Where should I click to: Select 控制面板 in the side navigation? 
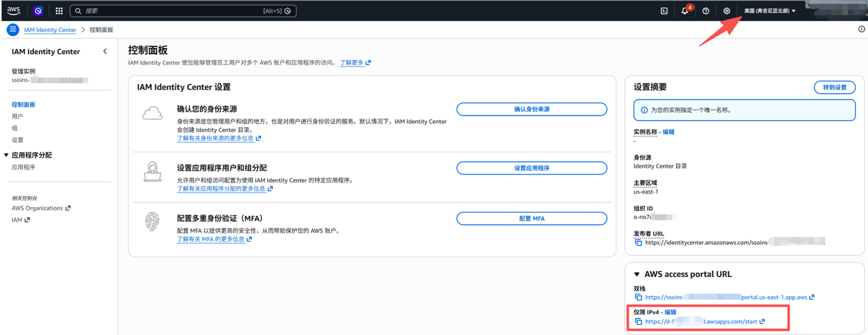click(23, 105)
